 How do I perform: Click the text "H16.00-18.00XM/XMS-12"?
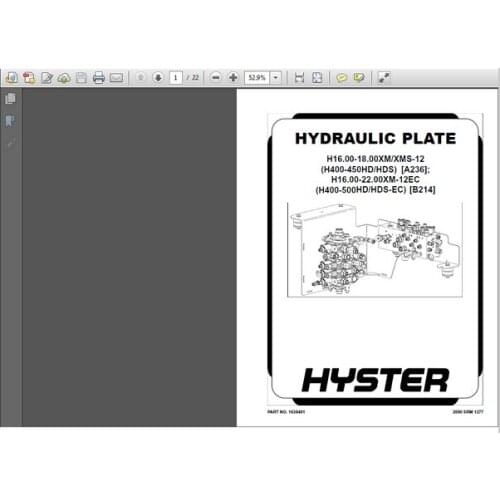coord(375,159)
